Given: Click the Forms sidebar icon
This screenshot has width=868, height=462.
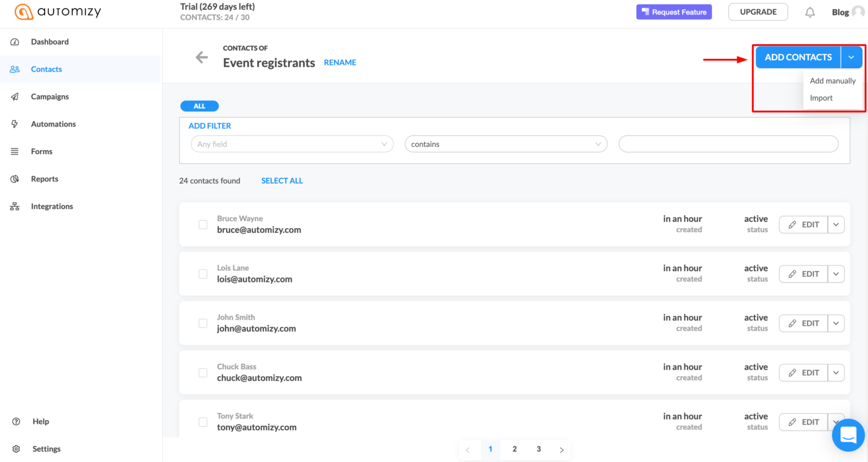Looking at the screenshot, I should pyautogui.click(x=14, y=151).
